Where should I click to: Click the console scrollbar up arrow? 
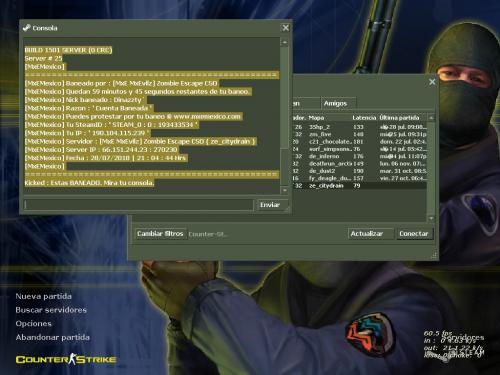(285, 42)
